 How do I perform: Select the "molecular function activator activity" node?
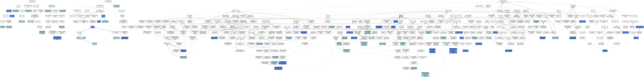(48, 11)
